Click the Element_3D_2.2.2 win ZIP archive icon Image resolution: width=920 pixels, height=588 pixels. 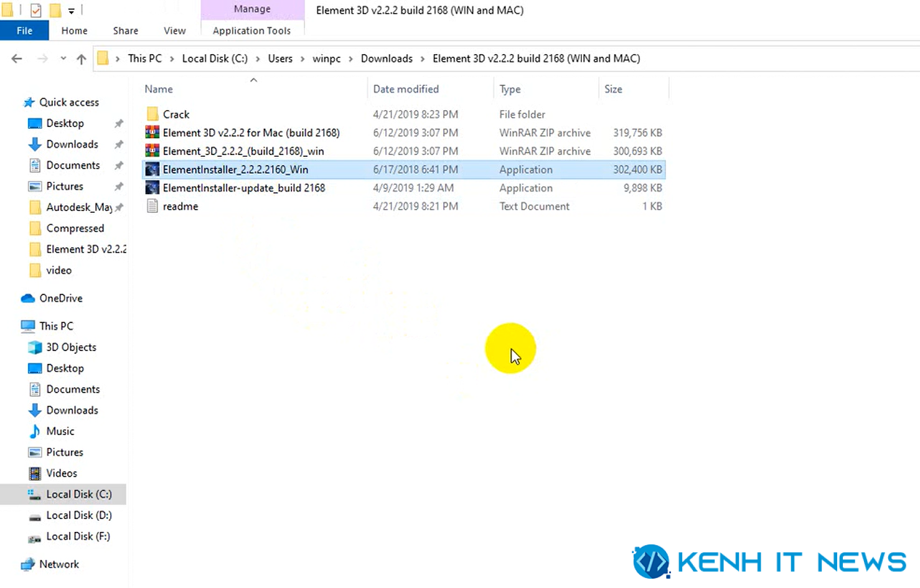tap(153, 151)
